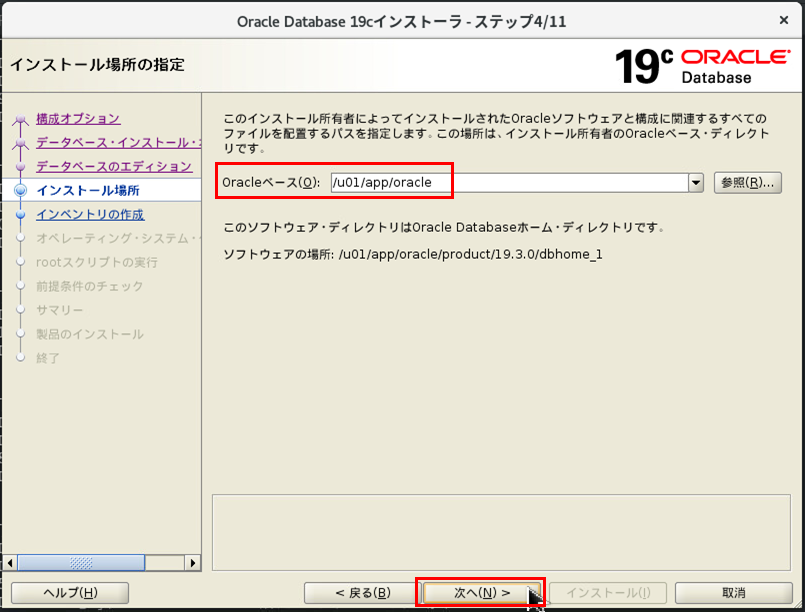
Task: Click the サマリー step icon in sidebar
Action: pos(20,310)
